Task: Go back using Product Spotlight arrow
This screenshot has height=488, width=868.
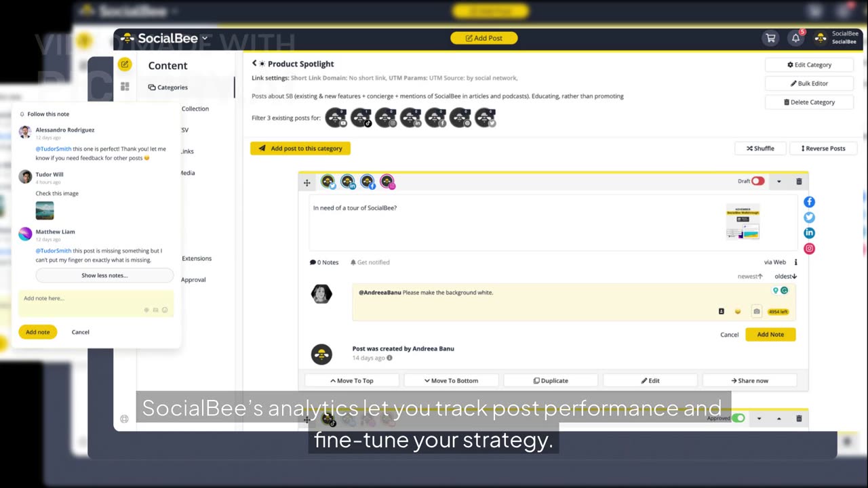Action: [255, 63]
